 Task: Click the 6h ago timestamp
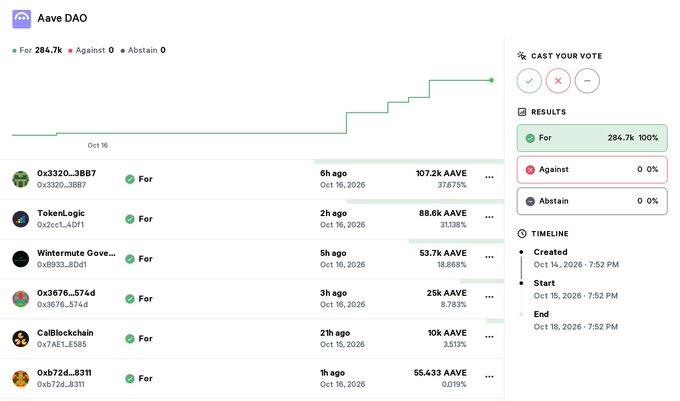click(333, 173)
